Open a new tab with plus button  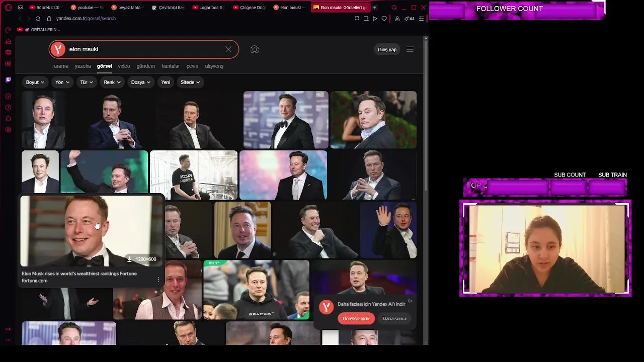374,8
